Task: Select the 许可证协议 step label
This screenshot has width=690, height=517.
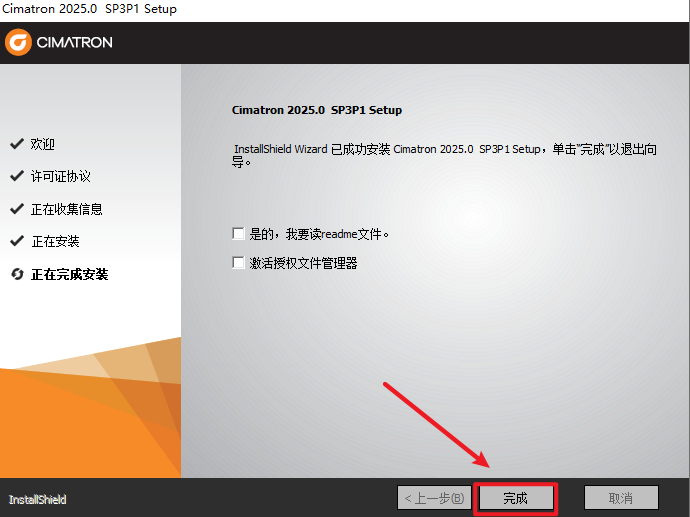Action: click(60, 176)
